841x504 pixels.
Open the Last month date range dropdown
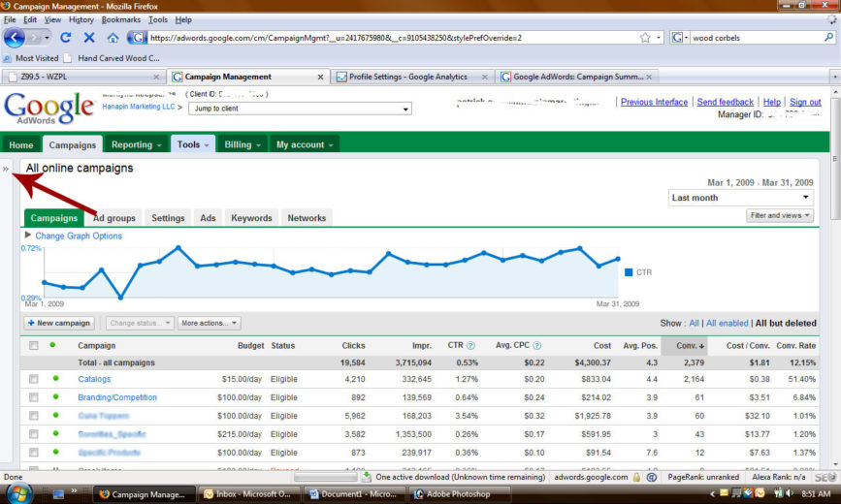point(740,198)
